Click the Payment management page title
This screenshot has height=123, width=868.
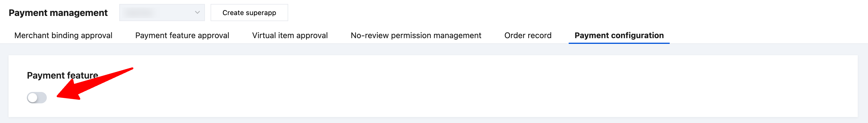point(58,13)
